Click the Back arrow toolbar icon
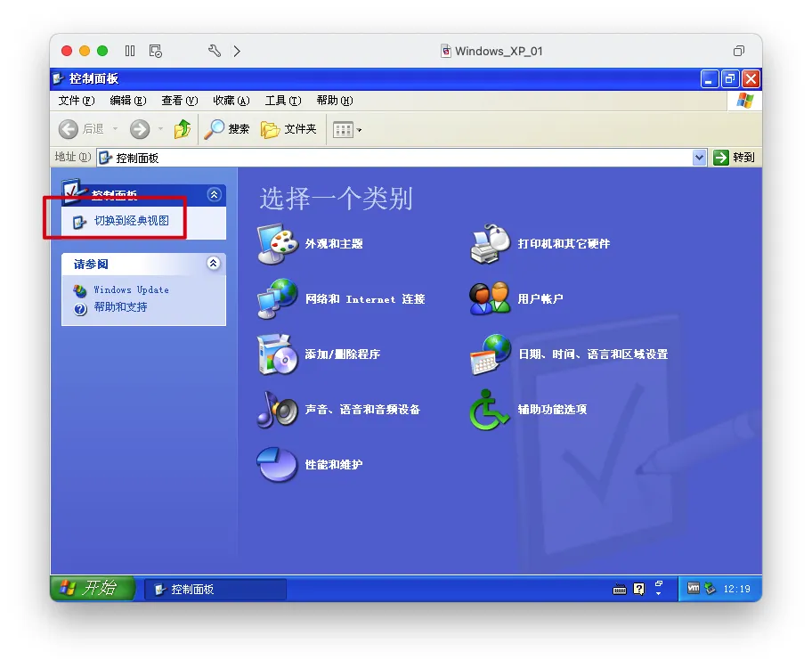Screen dimensions: 812x668 [x=68, y=129]
